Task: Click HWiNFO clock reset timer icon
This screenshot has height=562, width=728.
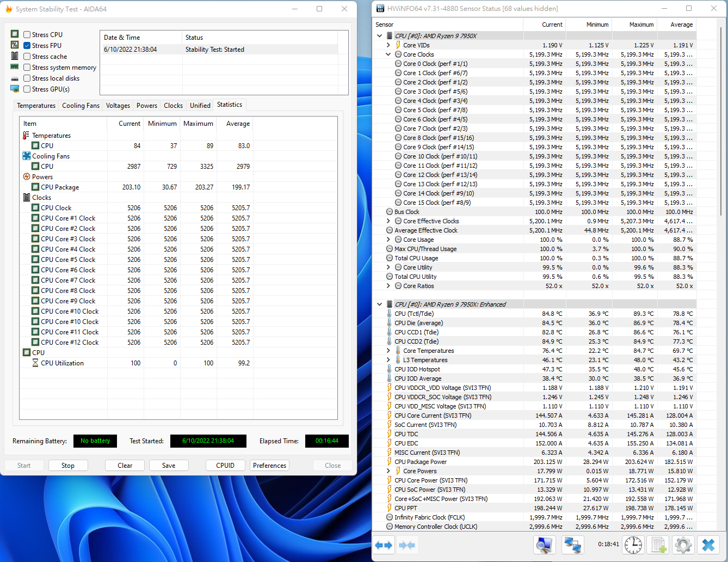Action: [633, 545]
